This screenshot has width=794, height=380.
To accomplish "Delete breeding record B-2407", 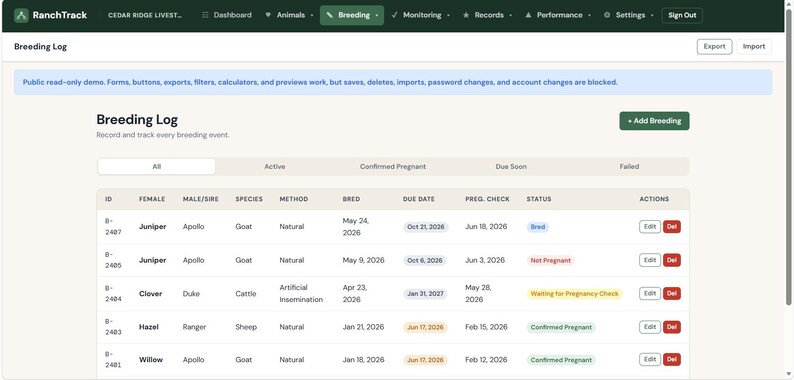I will coord(671,227).
